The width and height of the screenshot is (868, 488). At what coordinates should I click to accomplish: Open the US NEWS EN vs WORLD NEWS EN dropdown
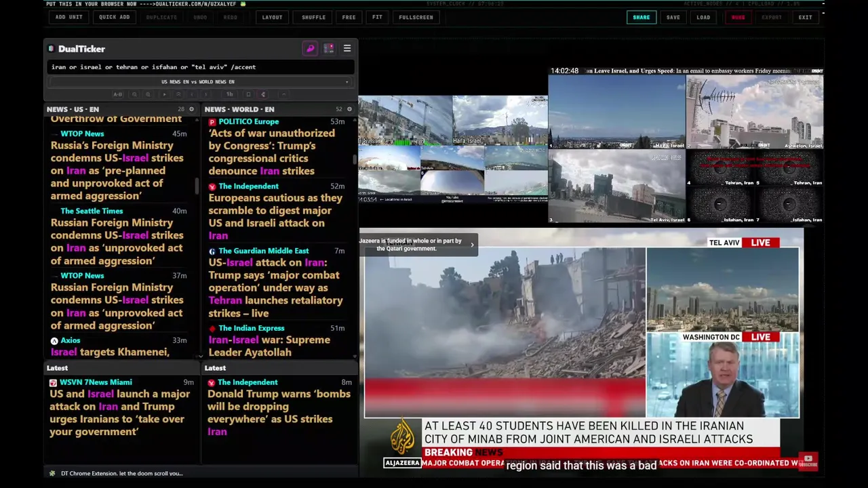(200, 82)
